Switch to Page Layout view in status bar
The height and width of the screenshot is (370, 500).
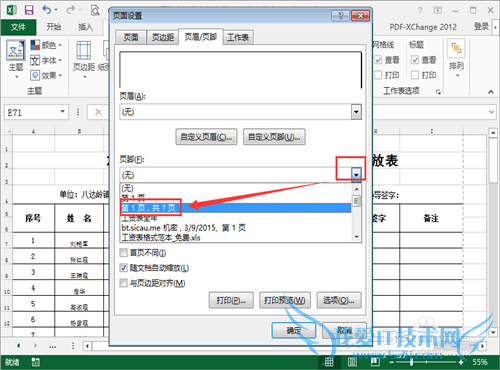352,362
